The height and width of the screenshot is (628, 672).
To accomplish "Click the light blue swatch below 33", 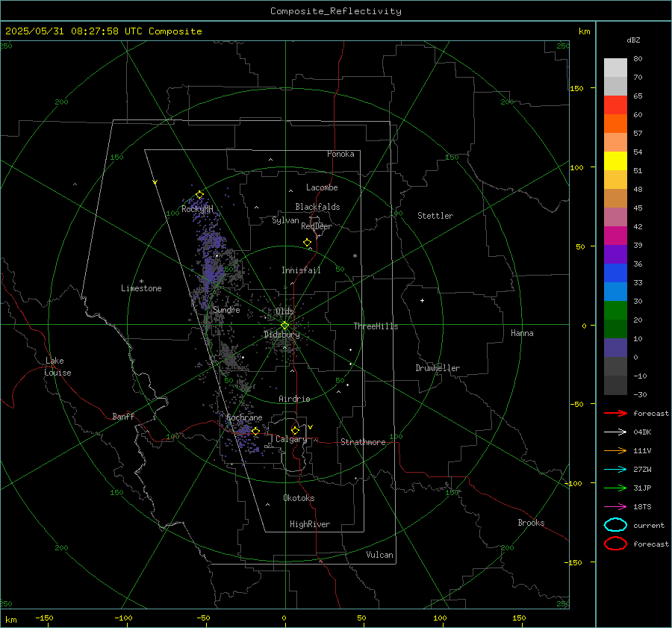I will 615,291.
